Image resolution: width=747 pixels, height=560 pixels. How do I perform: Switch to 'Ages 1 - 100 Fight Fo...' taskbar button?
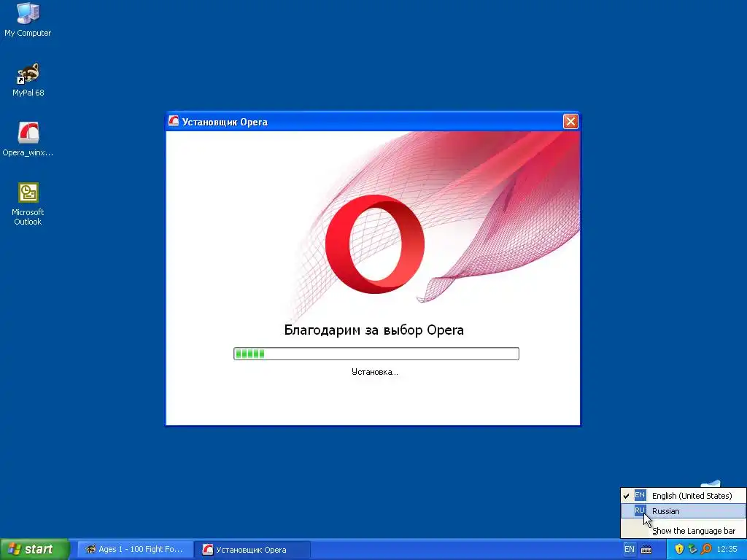click(135, 550)
